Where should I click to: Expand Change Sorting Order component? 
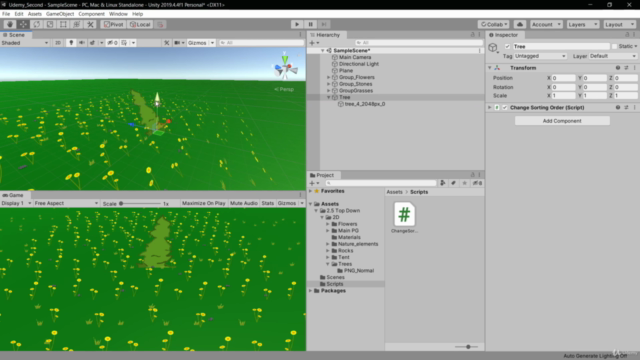point(489,107)
